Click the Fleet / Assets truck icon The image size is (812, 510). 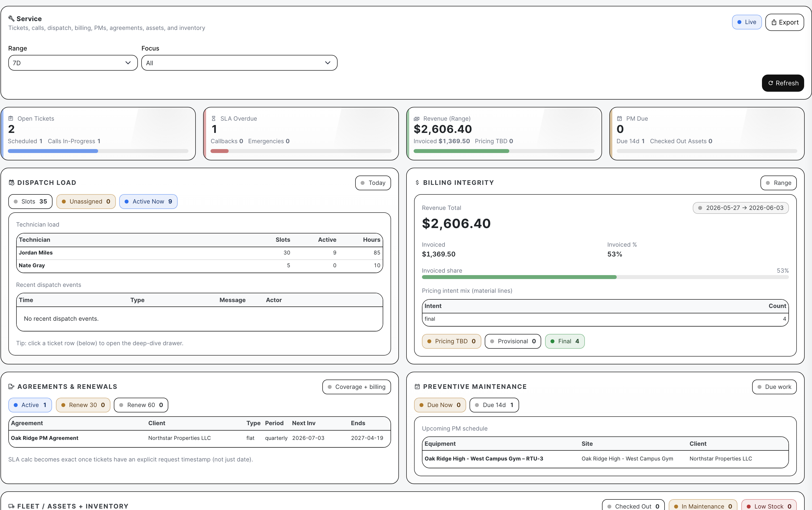tap(12, 506)
